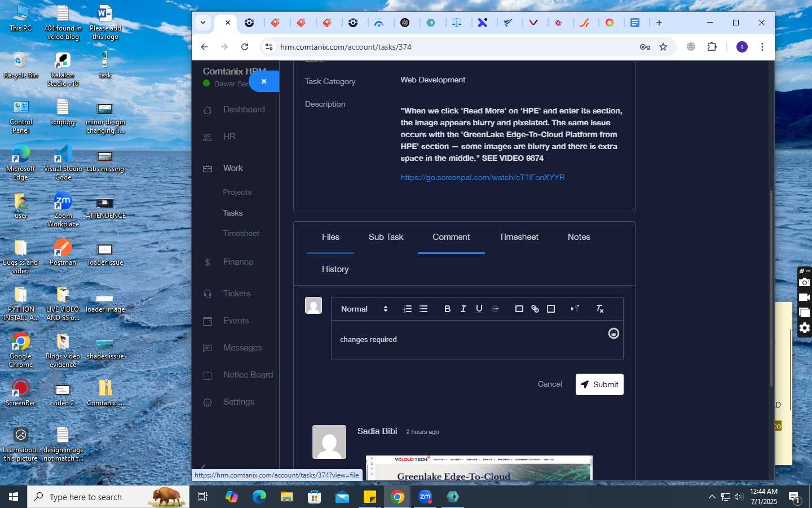This screenshot has width=812, height=508.
Task: Open the Chrome three-dot menu
Action: click(762, 47)
